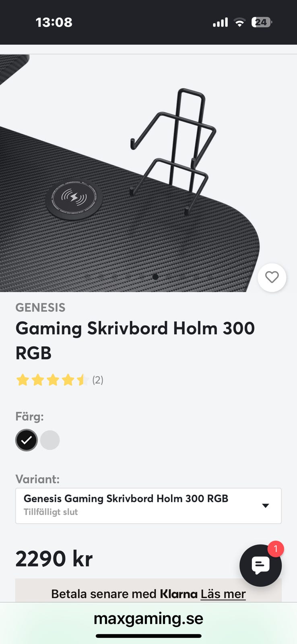The image size is (297, 644).
Task: Tap the Gaming Skrivbord Holm 300 RGB title
Action: click(135, 341)
